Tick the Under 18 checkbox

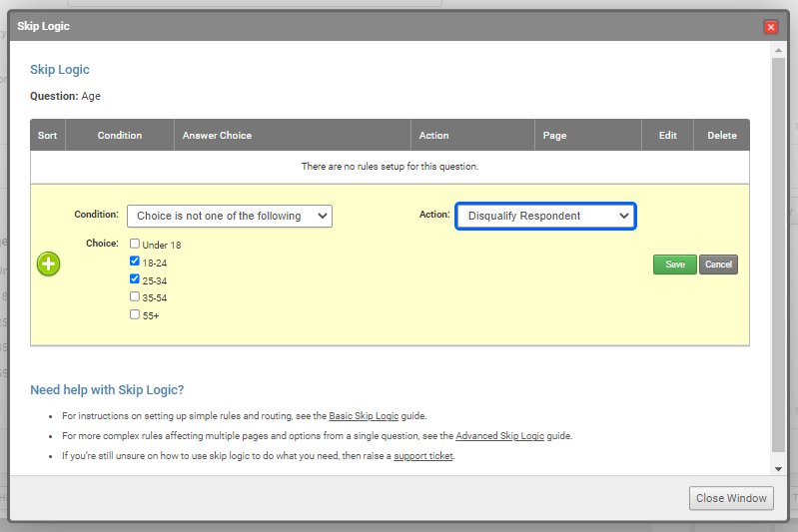tap(135, 244)
